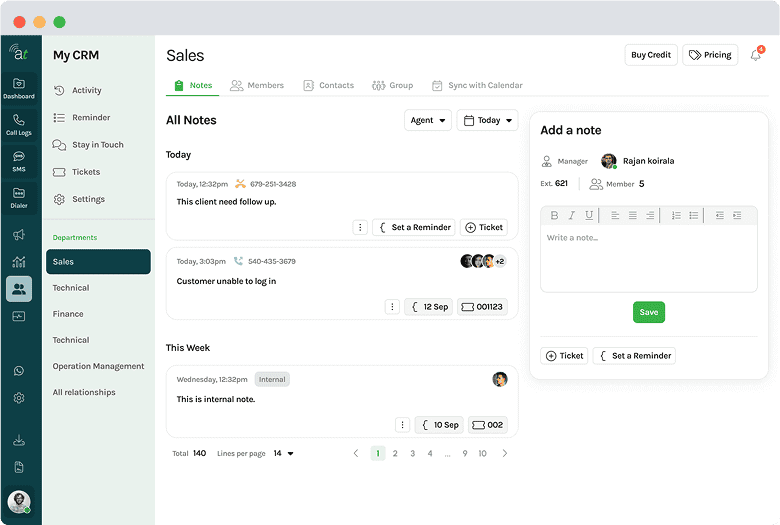The height and width of the screenshot is (525, 780).
Task: Open Call Logs in the left sidebar
Action: [18, 124]
